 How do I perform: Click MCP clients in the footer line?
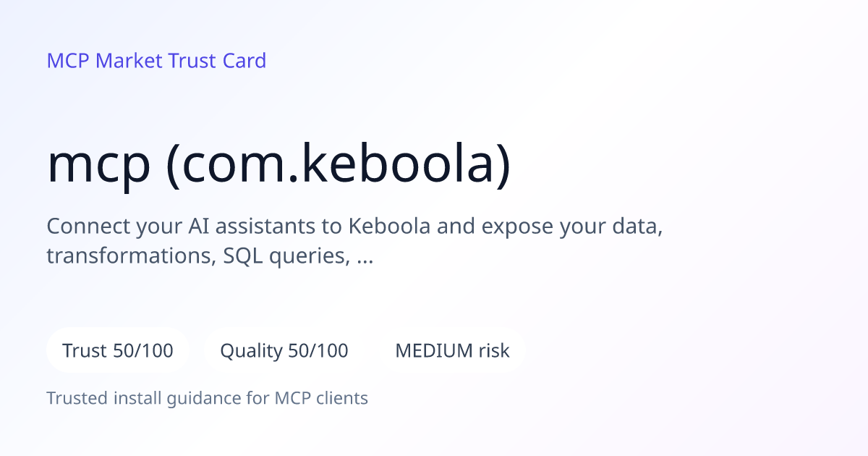pyautogui.click(x=321, y=398)
